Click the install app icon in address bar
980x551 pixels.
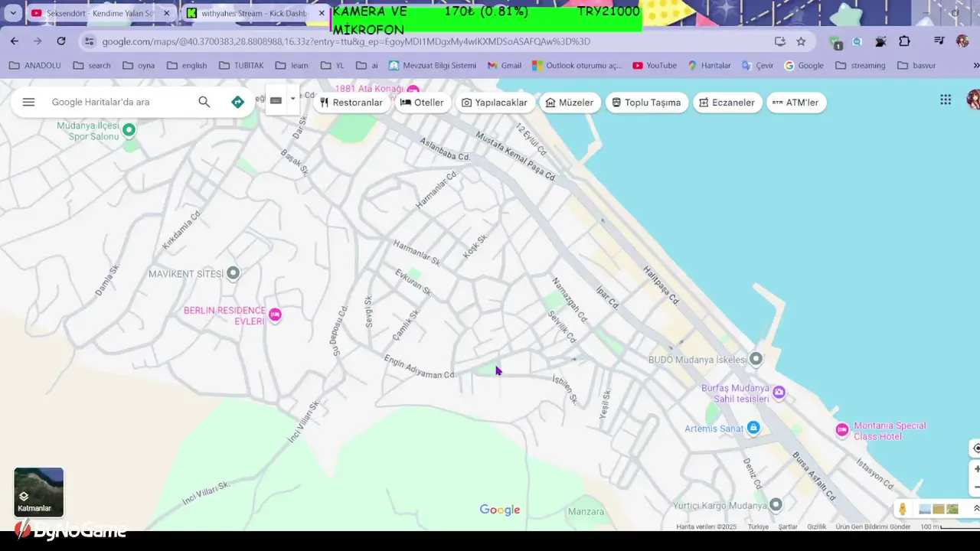point(779,41)
